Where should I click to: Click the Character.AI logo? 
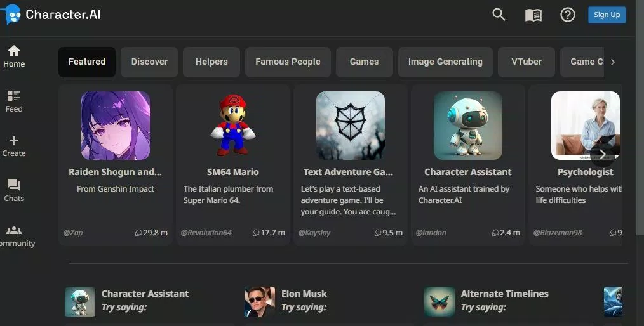point(53,15)
